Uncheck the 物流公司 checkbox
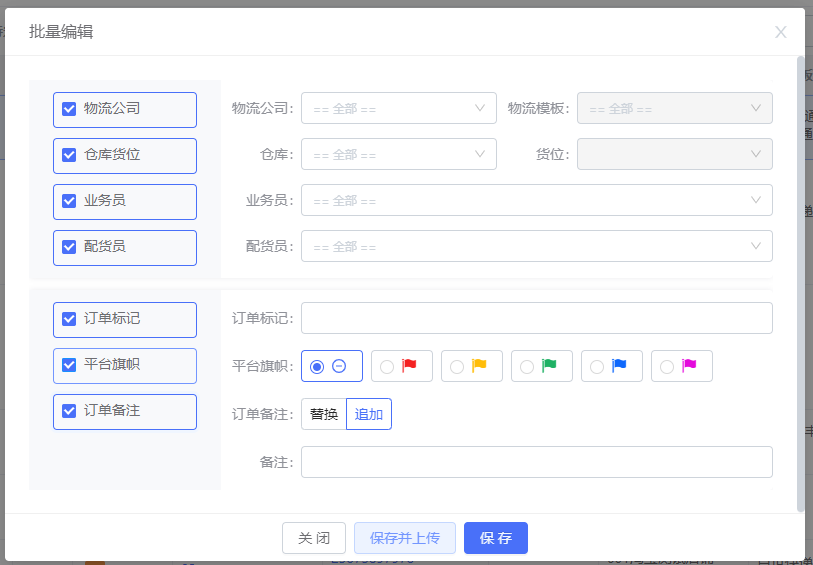This screenshot has height=565, width=813. [x=69, y=109]
